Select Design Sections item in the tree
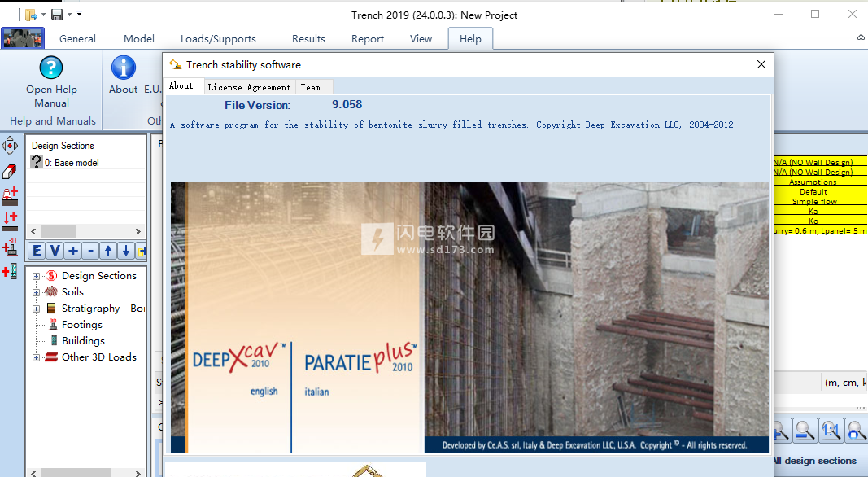Screen dimensions: 868x477 [x=99, y=276]
